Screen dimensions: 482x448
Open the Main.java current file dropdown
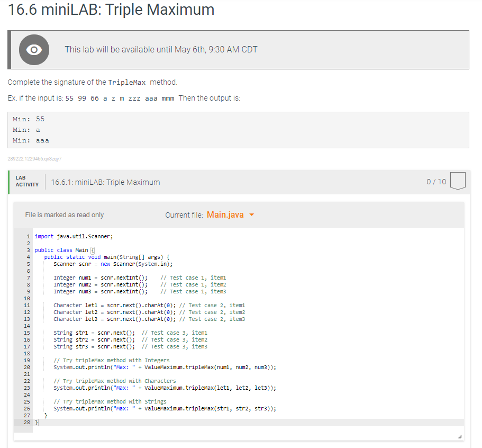[x=231, y=215]
